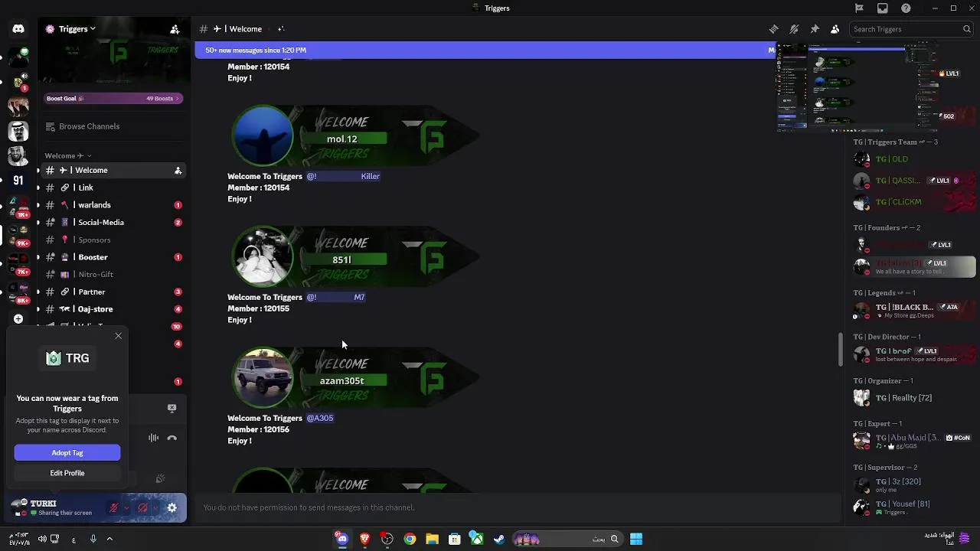Click the invite people icon beside Triggers
This screenshot has height=551, width=980.
[175, 29]
